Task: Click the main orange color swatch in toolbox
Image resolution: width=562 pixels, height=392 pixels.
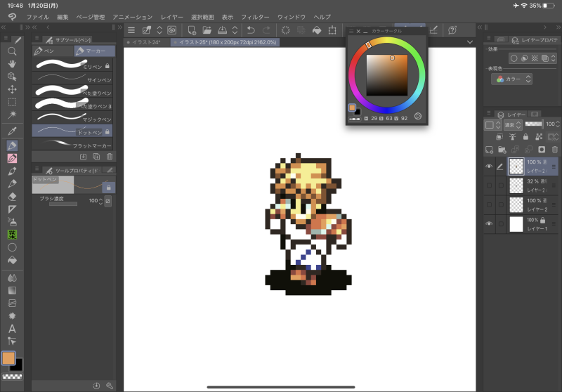Action: (x=8, y=358)
